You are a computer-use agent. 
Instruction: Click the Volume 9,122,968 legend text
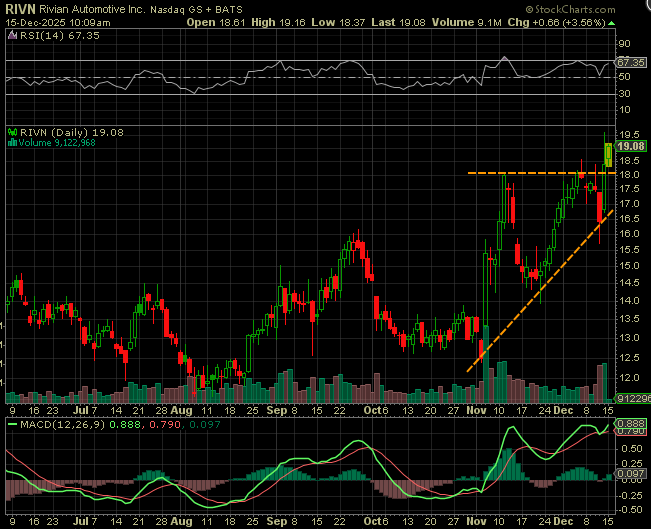pyautogui.click(x=57, y=143)
